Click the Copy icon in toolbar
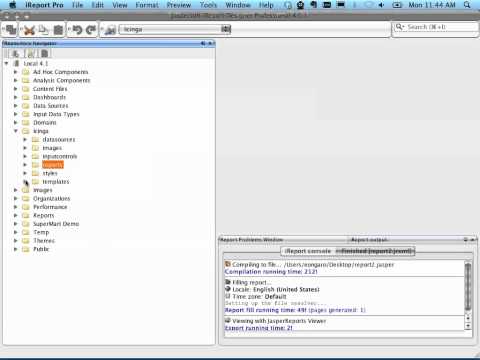480x360 pixels. coord(43,30)
